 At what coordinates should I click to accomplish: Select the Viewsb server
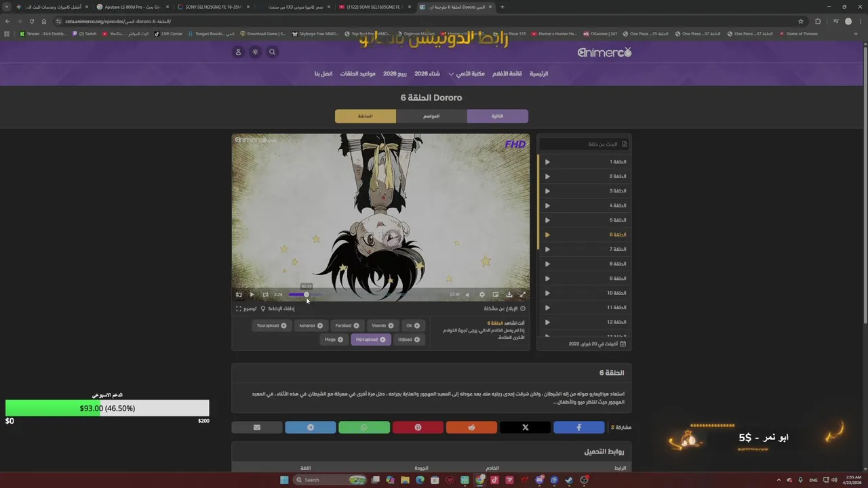click(x=382, y=326)
